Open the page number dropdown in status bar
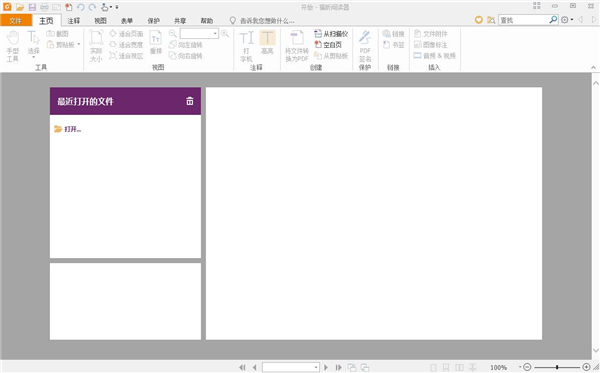Screen dimensions: 600x373 pos(316,367)
